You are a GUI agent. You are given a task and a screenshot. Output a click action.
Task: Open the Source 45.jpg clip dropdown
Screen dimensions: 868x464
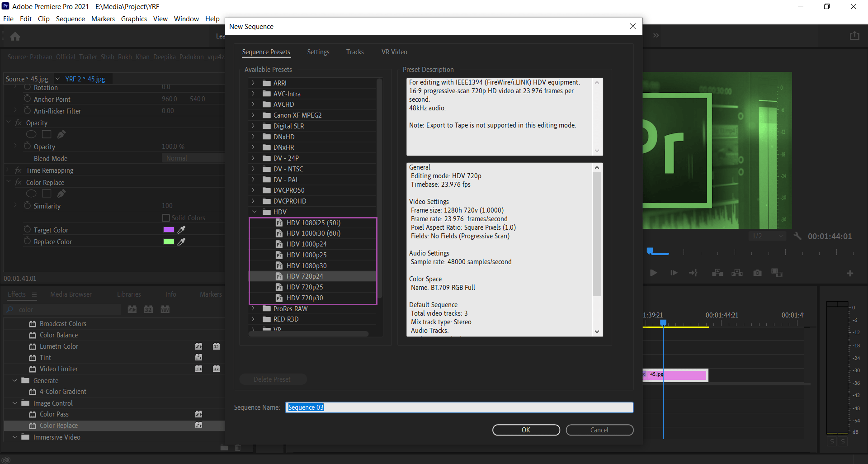coord(58,79)
